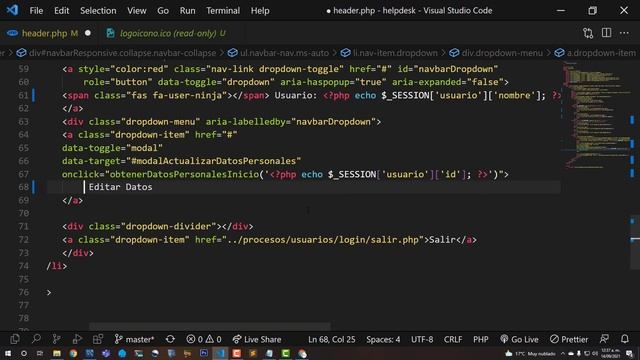Viewport: 640px width, 360px height.
Task: Click 'dropdown-divider' class value
Action: [168, 226]
